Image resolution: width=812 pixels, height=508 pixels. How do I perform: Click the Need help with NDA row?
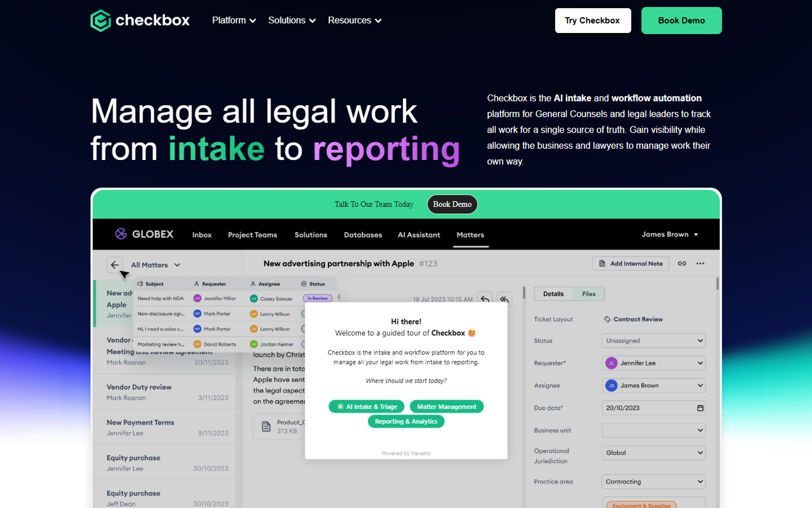tap(235, 299)
